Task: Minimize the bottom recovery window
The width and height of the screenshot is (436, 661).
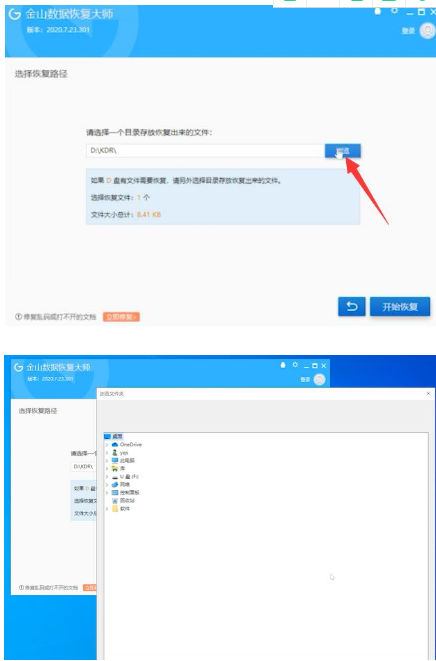Action: [307, 366]
